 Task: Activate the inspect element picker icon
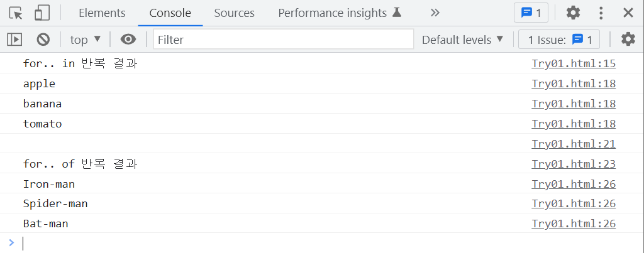[x=16, y=13]
